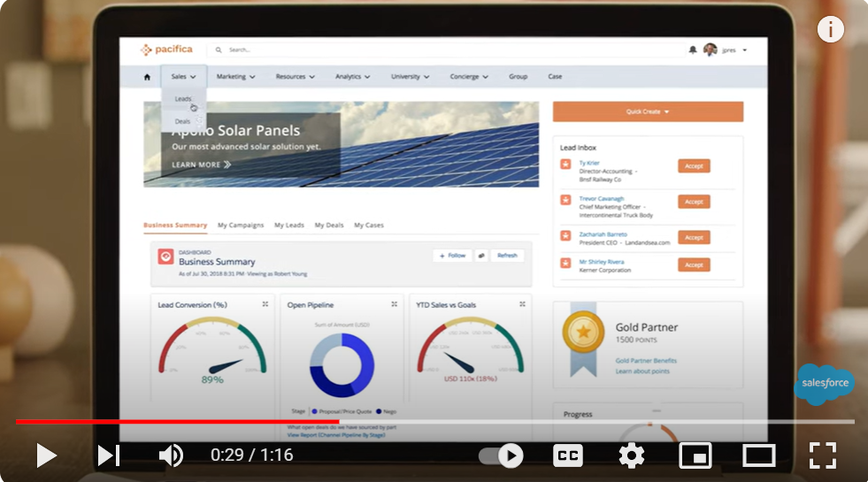Click star icon beside Trevor Cavanagh
This screenshot has height=482, width=868.
pos(565,200)
